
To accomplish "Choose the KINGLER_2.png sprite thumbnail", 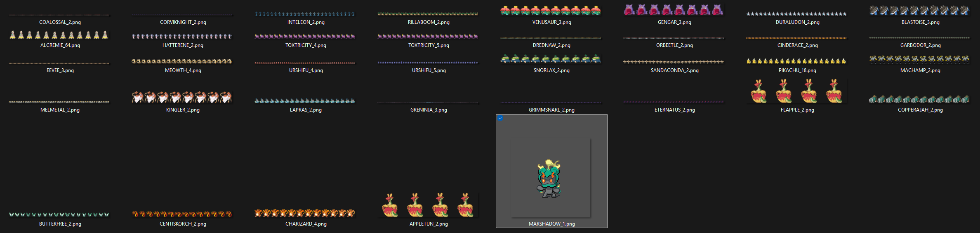I will (182, 97).
